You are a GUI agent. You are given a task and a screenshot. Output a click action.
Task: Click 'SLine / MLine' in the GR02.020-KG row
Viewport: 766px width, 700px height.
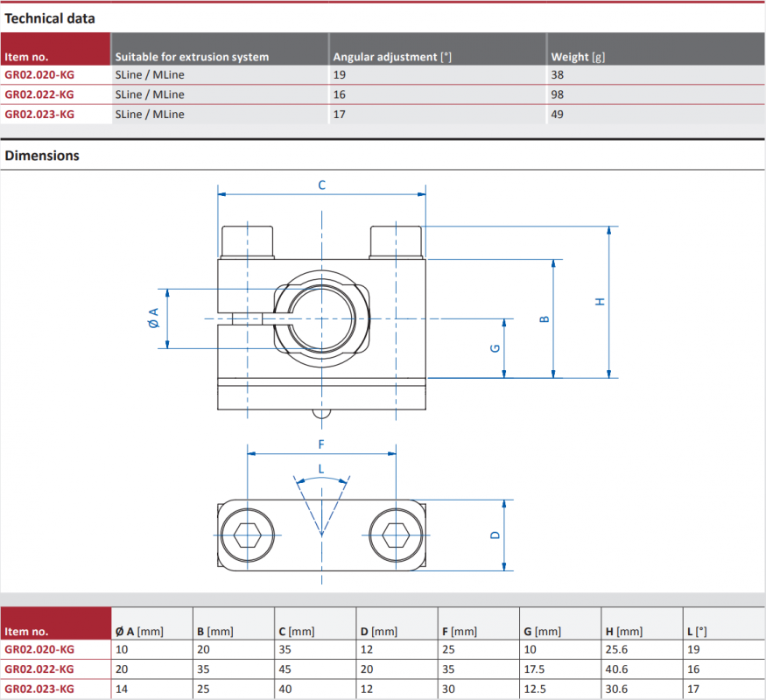click(150, 74)
